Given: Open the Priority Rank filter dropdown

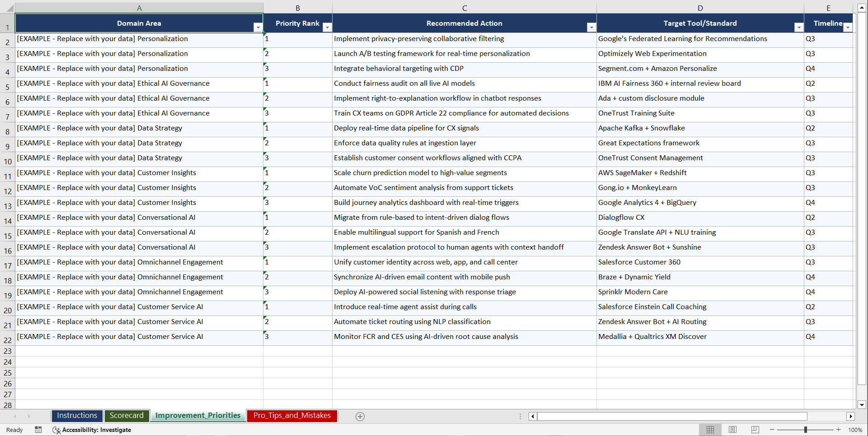Looking at the screenshot, I should pyautogui.click(x=327, y=28).
